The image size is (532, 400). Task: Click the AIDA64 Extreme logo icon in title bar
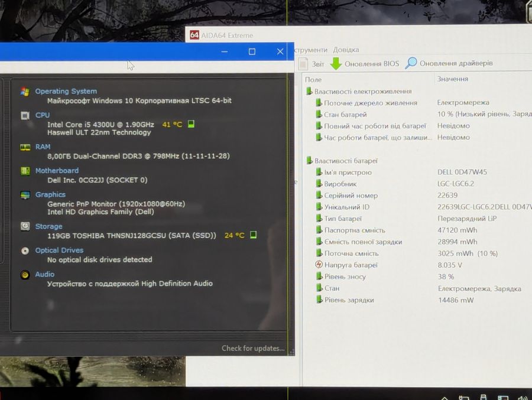tap(194, 35)
